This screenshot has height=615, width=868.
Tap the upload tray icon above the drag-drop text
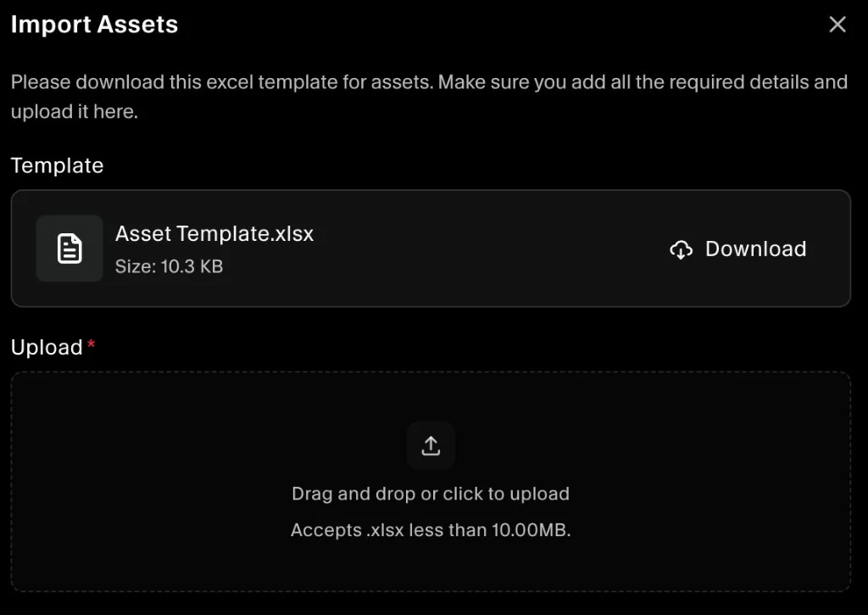pyautogui.click(x=431, y=444)
